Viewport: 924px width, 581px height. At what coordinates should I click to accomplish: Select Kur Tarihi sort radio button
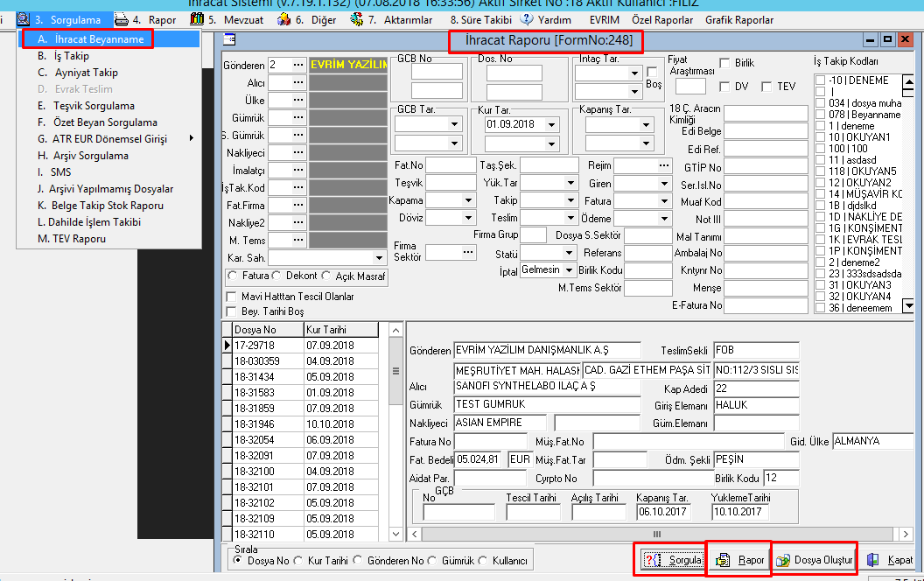[x=298, y=560]
